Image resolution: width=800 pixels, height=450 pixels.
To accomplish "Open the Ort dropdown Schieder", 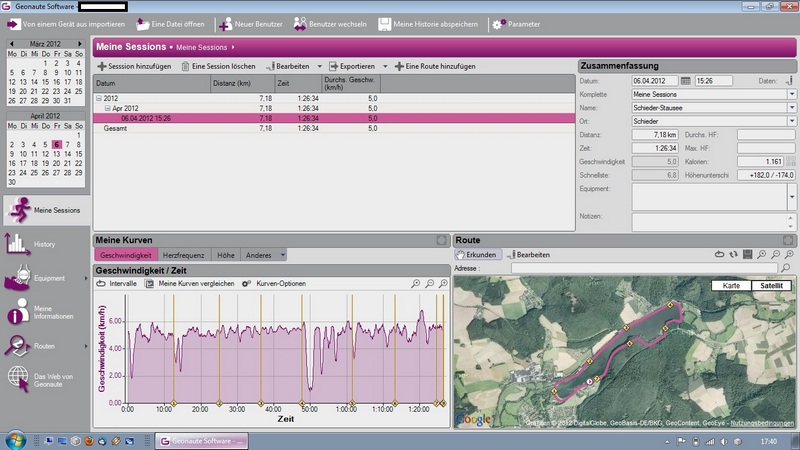I will (791, 120).
